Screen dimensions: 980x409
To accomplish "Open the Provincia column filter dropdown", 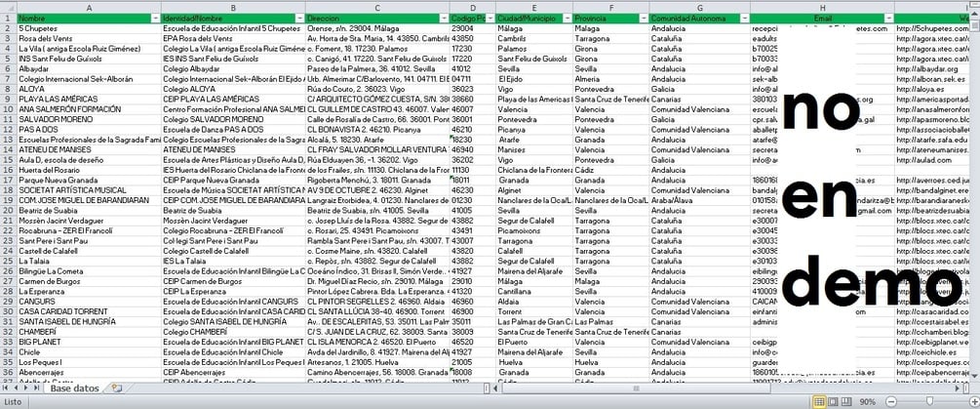I will click(x=644, y=19).
